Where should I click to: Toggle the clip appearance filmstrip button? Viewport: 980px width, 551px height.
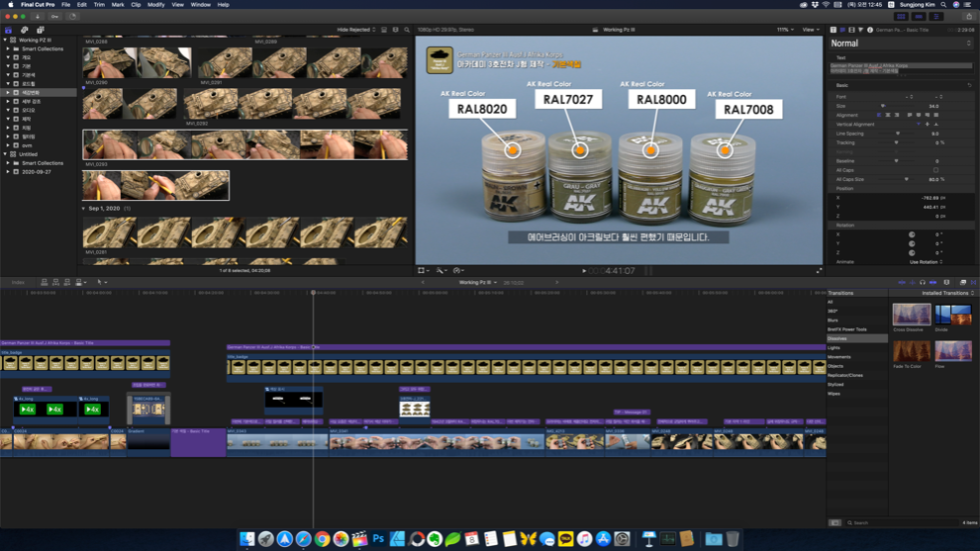pos(384,30)
